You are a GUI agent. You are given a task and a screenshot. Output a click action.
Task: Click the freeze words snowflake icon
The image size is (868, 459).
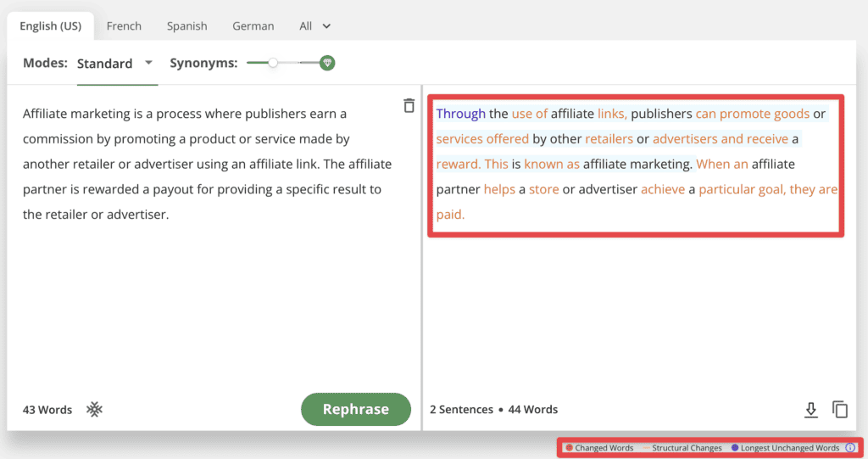point(95,410)
